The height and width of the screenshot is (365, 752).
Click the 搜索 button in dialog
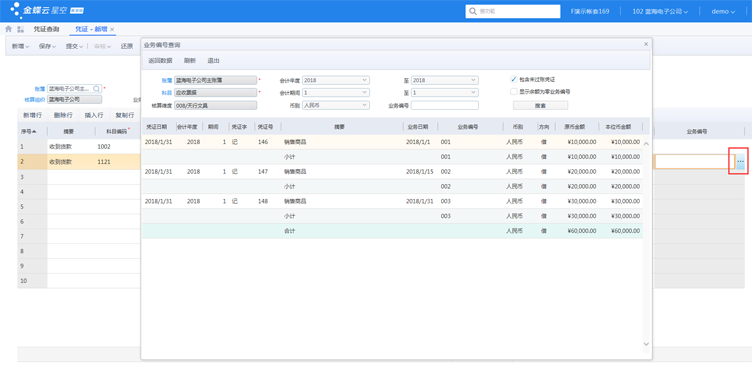[540, 105]
